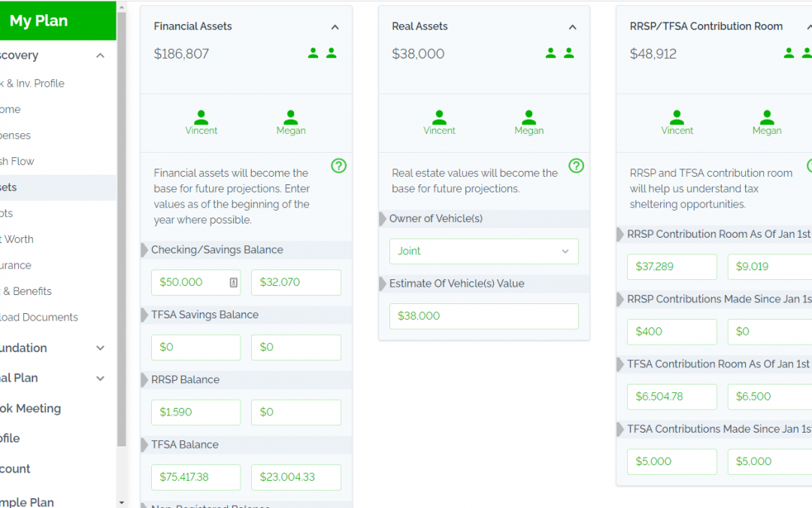Open the Profile sidebar link
This screenshot has height=508, width=812.
10,439
